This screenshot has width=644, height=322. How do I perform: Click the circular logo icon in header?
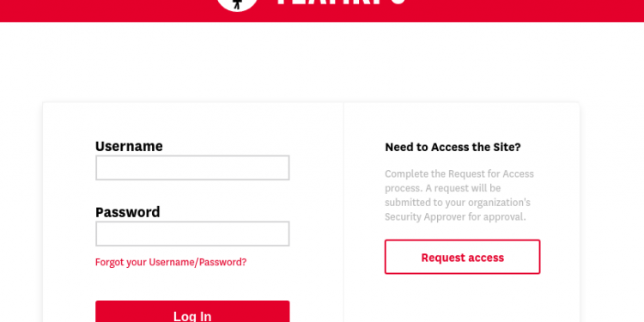[237, 5]
